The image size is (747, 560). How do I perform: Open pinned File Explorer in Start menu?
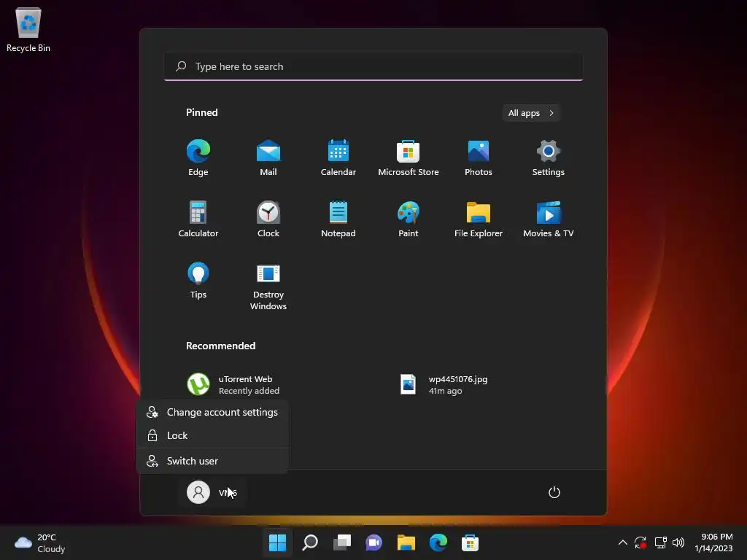click(479, 219)
